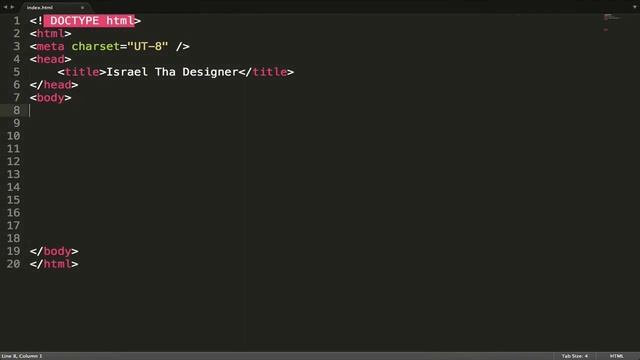Click the charset attribute on line 3
The height and width of the screenshot is (360, 640).
pyautogui.click(x=96, y=47)
